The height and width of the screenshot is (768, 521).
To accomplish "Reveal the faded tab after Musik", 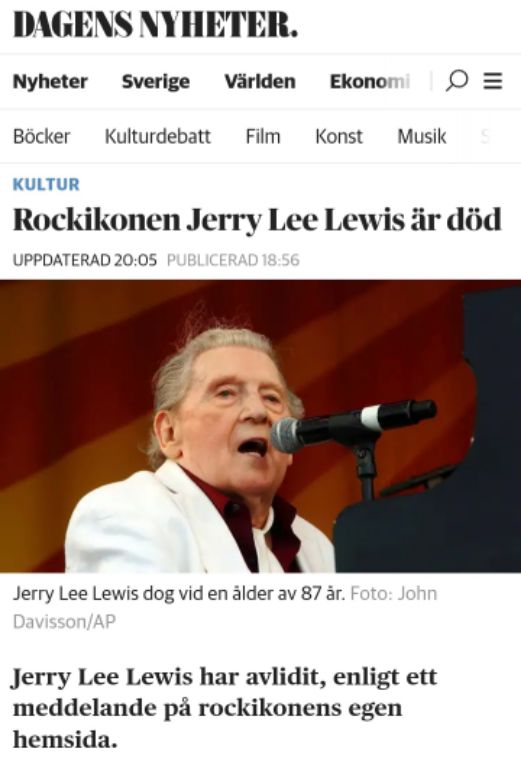I will point(485,136).
